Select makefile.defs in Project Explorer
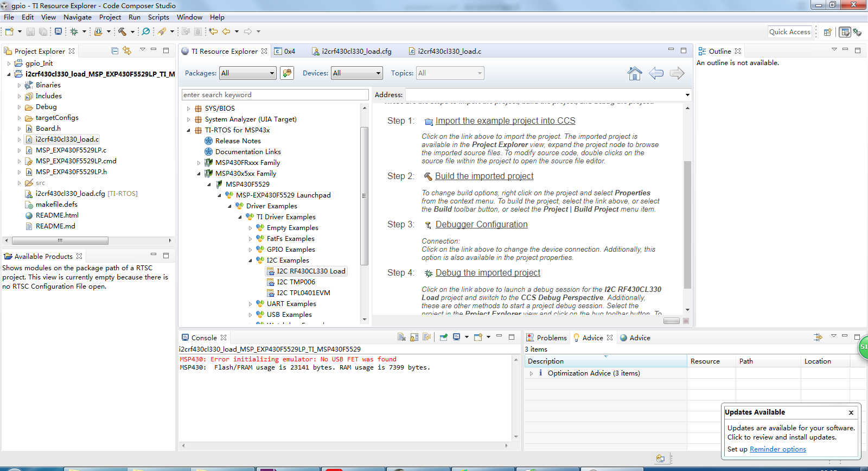 click(56, 205)
